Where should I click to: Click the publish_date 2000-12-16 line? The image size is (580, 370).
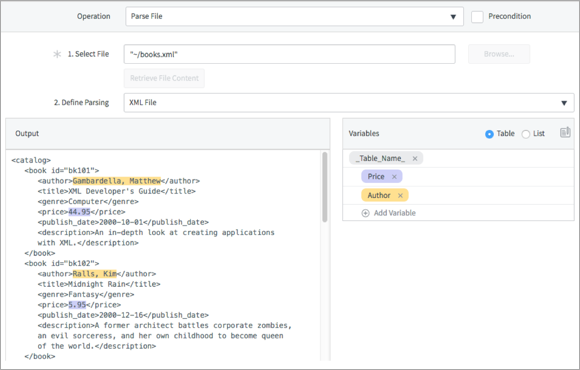click(123, 315)
